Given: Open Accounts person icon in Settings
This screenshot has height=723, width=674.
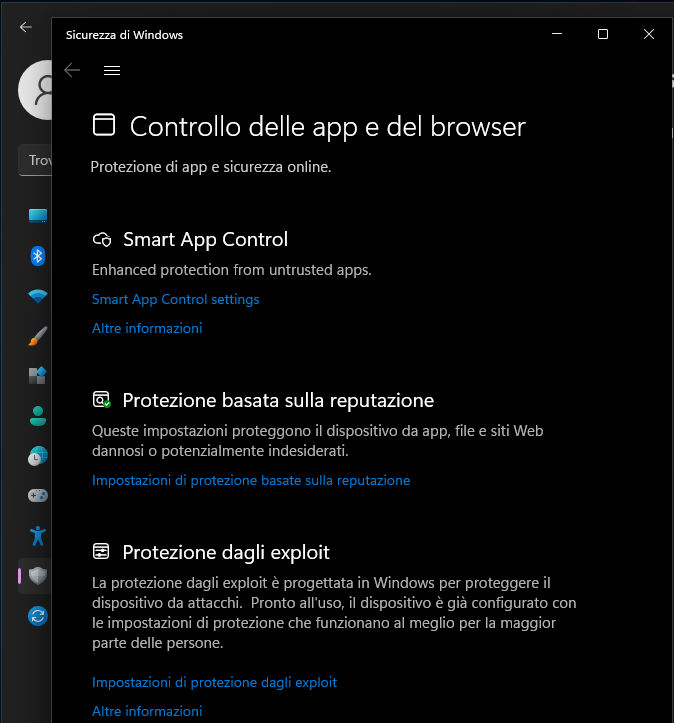Looking at the screenshot, I should 38,416.
